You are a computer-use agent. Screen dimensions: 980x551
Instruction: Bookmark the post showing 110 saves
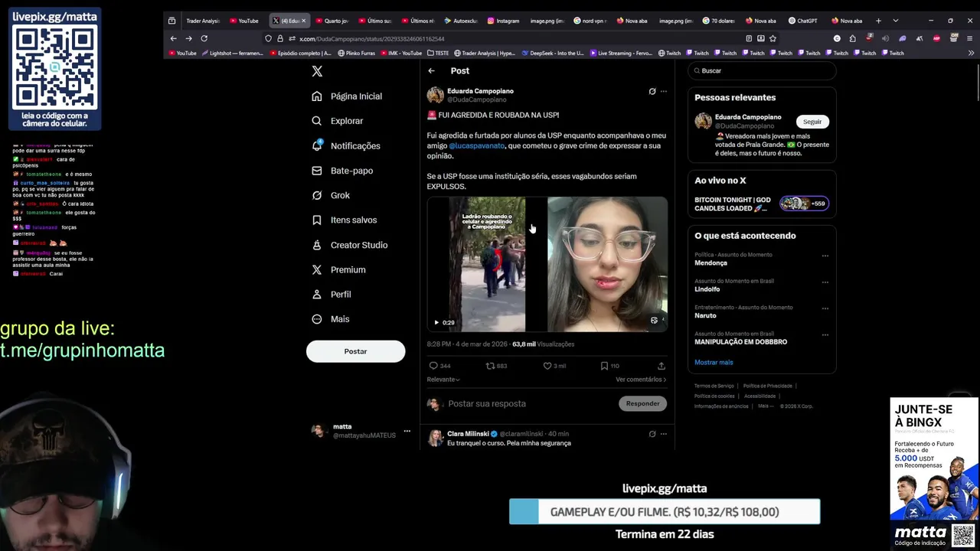coord(604,366)
